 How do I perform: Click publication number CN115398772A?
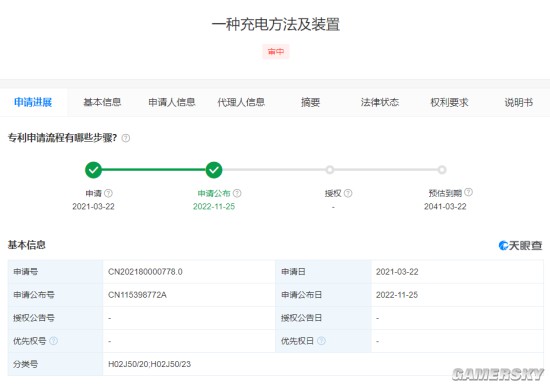137,295
